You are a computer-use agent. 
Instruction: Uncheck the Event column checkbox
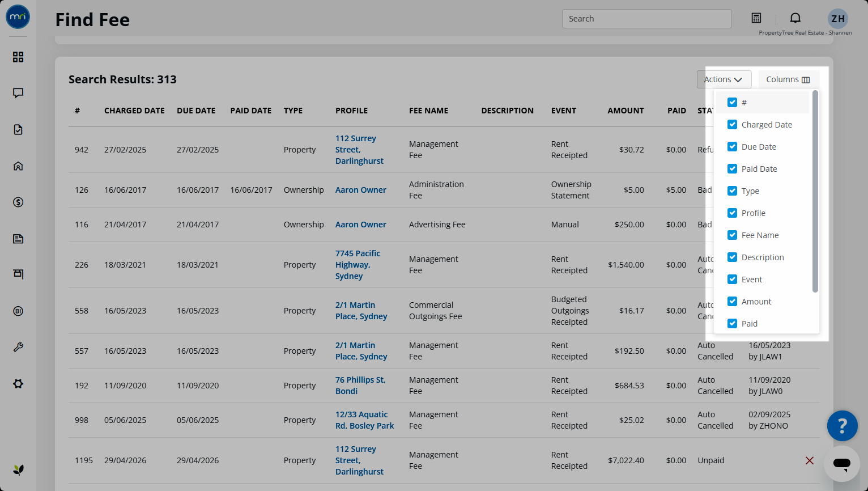click(x=732, y=280)
